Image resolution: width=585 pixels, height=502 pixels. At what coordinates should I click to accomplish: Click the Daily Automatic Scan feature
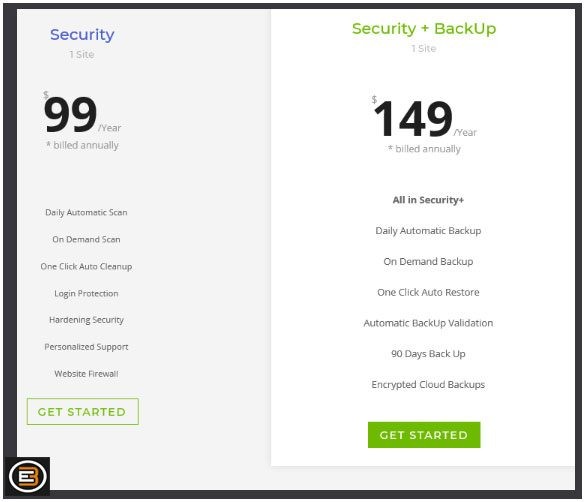[x=86, y=213]
